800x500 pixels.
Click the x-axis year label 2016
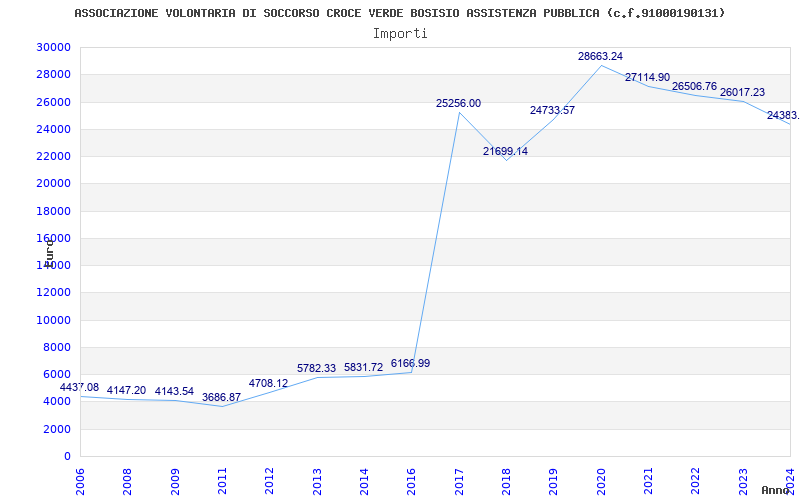(411, 481)
